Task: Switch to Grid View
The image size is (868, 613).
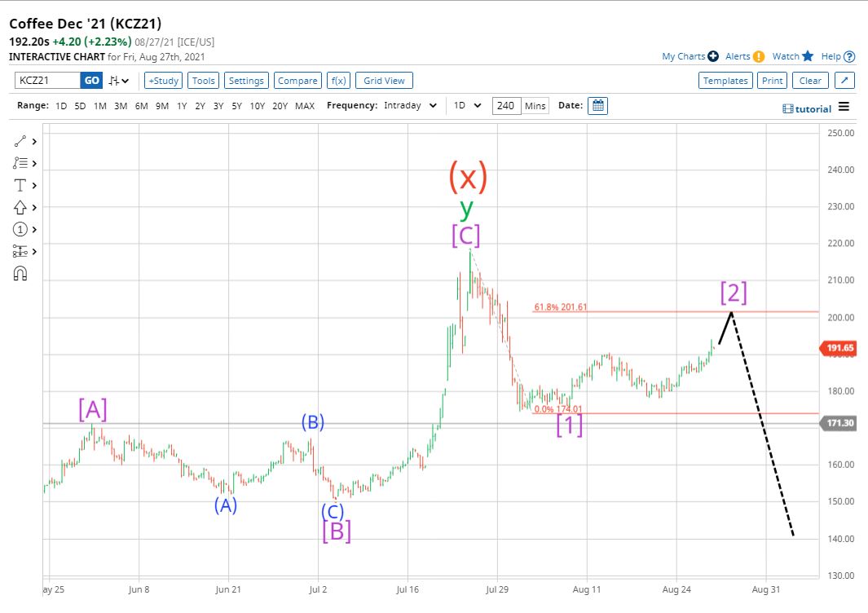Action: (x=384, y=81)
